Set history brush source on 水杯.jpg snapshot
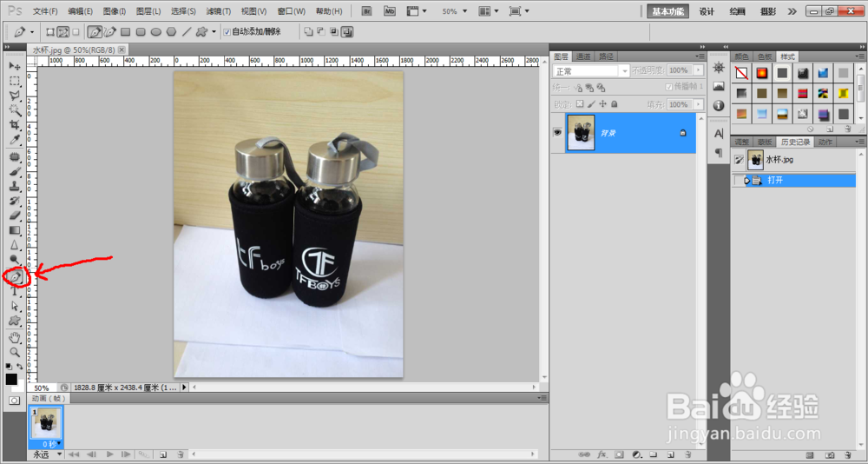The height and width of the screenshot is (464, 868). (x=739, y=160)
